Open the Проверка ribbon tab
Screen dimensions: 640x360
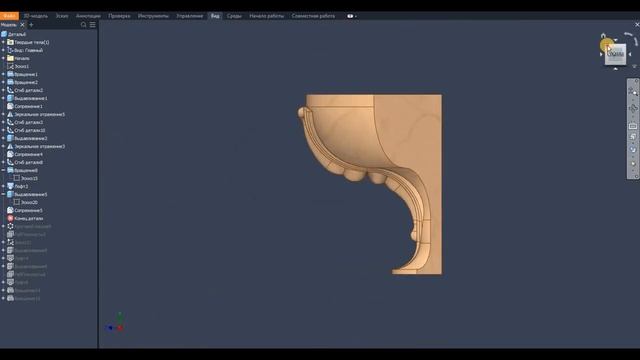(119, 16)
